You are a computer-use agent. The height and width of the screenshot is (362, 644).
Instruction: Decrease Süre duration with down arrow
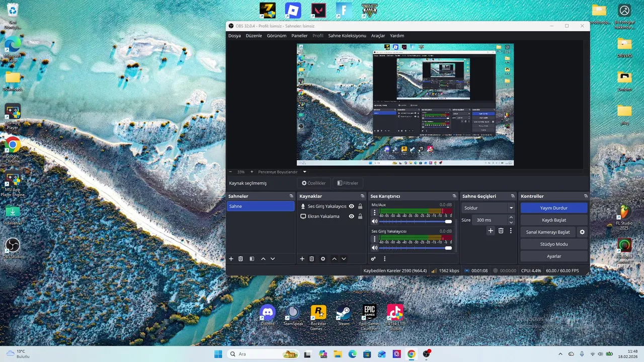click(511, 222)
